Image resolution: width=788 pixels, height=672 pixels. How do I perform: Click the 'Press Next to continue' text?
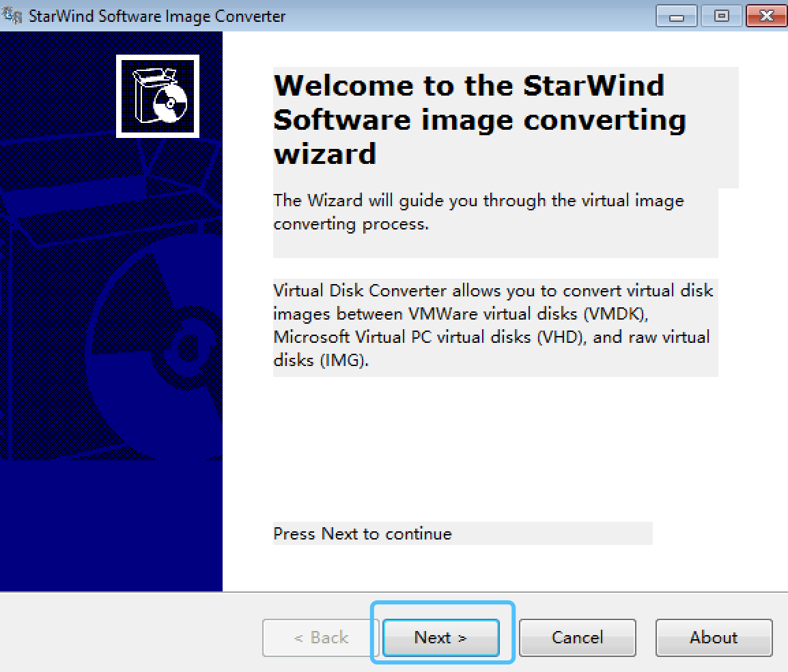[363, 533]
